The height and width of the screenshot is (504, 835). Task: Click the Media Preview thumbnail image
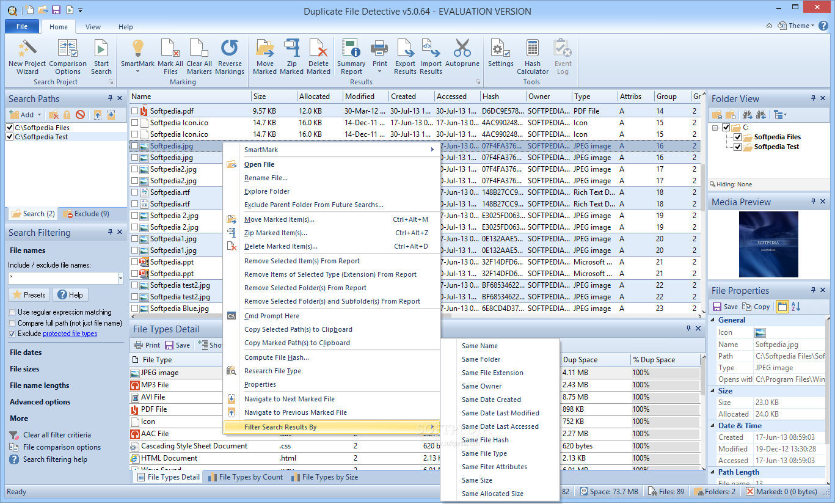768,244
